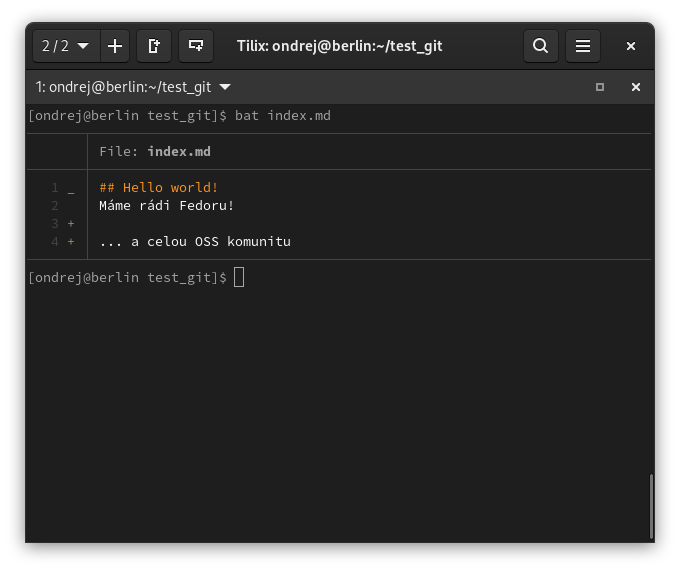Click the index.md filename in the File header

(x=179, y=152)
